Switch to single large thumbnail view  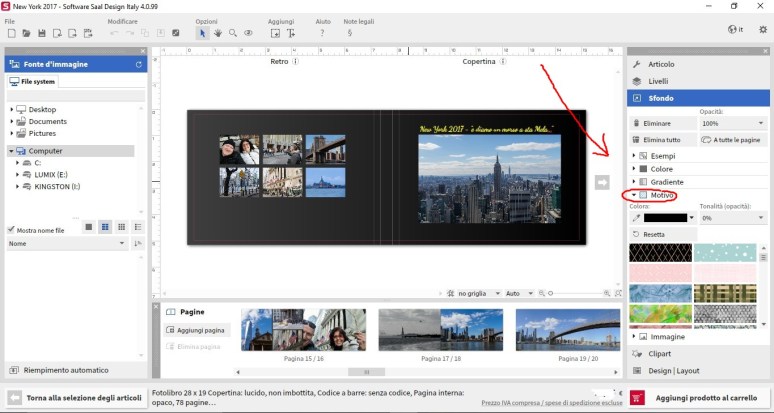(x=88, y=227)
